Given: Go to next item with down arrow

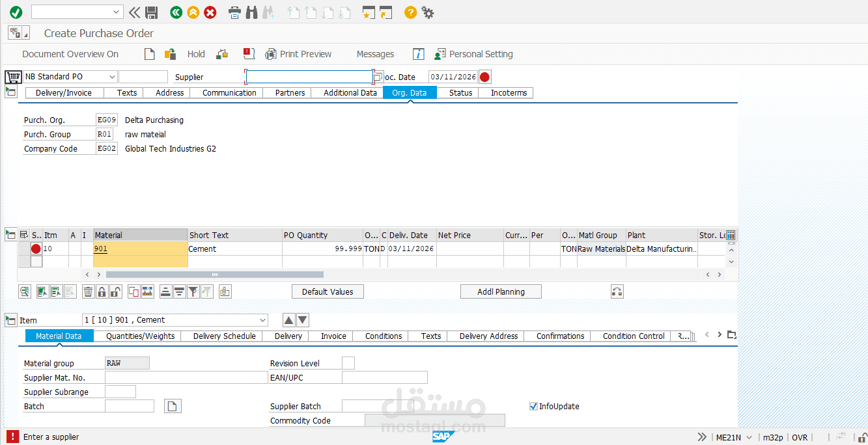Looking at the screenshot, I should [303, 320].
